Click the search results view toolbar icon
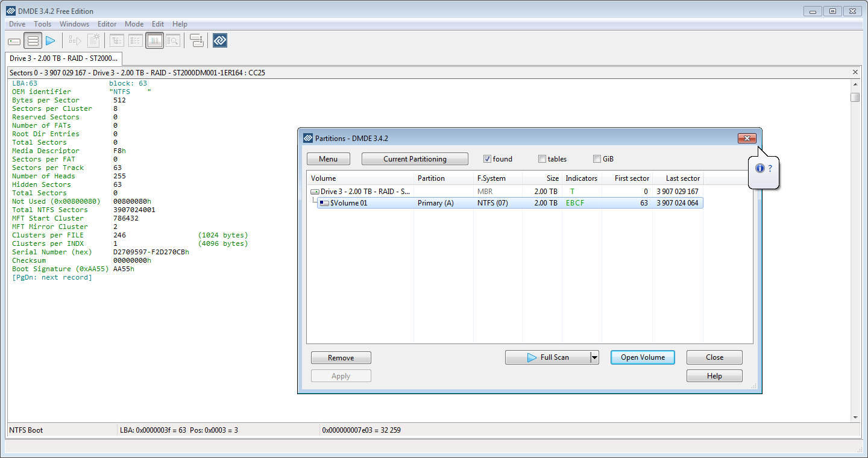 point(173,41)
